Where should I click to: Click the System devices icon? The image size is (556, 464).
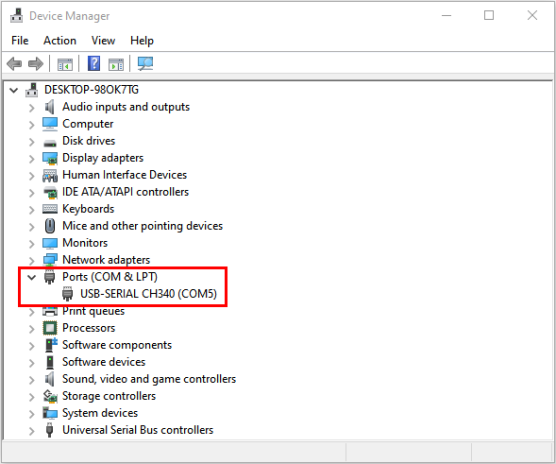50,413
